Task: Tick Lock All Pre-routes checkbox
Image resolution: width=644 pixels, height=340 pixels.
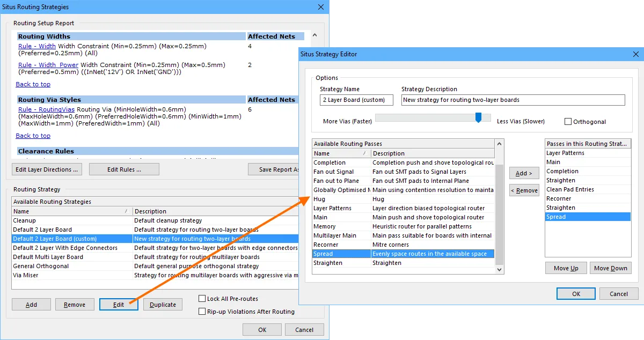Action: coord(202,299)
